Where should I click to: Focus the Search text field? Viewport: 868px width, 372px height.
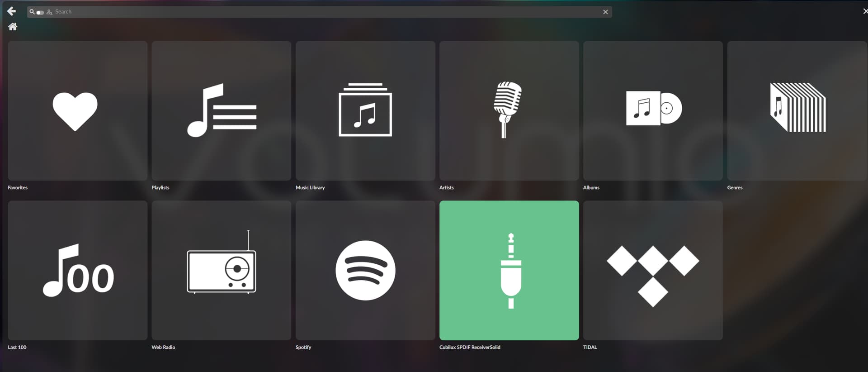[316, 12]
